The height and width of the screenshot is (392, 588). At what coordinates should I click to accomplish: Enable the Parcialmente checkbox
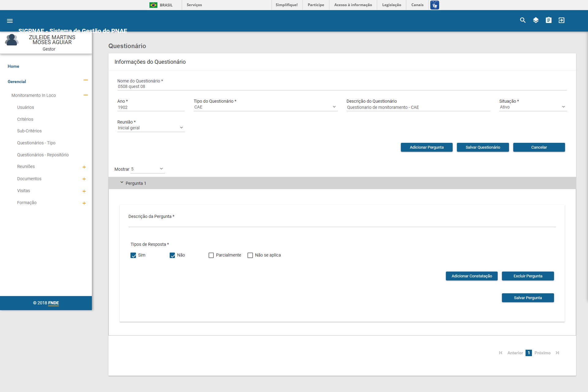click(211, 255)
